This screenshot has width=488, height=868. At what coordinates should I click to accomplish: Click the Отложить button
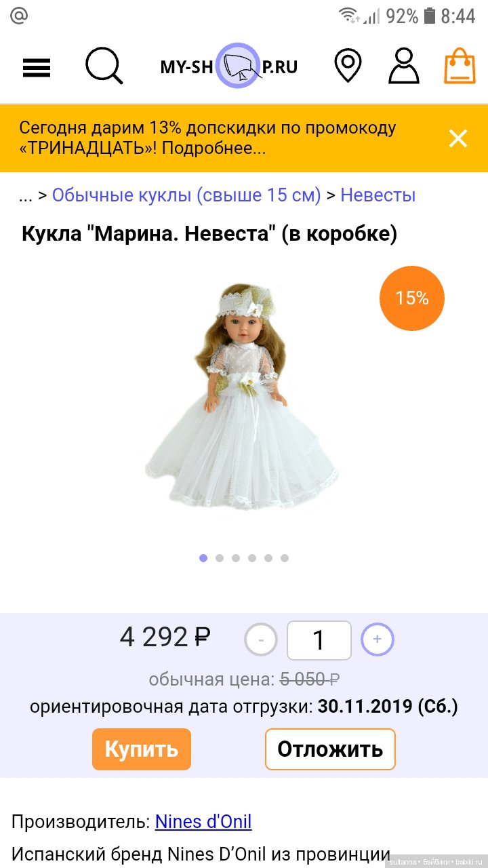pos(330,749)
